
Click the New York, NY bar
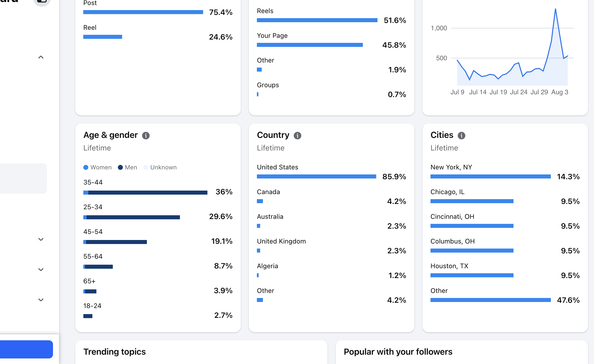pyautogui.click(x=491, y=176)
